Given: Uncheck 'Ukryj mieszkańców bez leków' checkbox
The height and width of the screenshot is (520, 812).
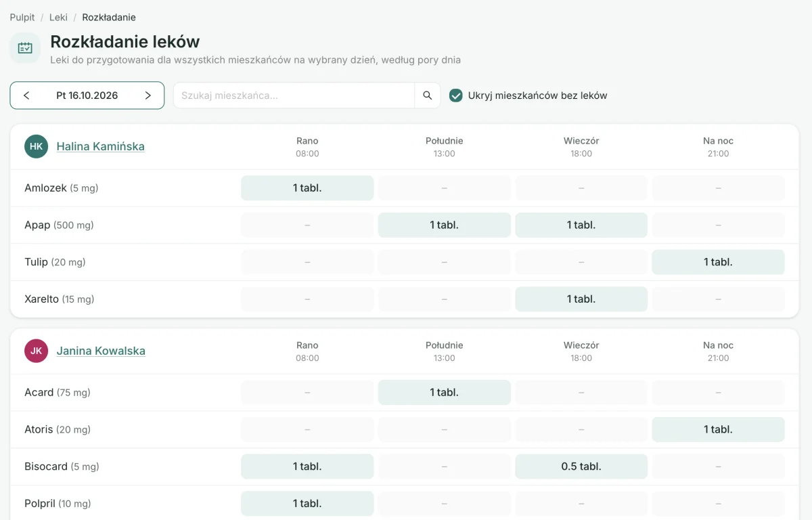Looking at the screenshot, I should (x=456, y=95).
